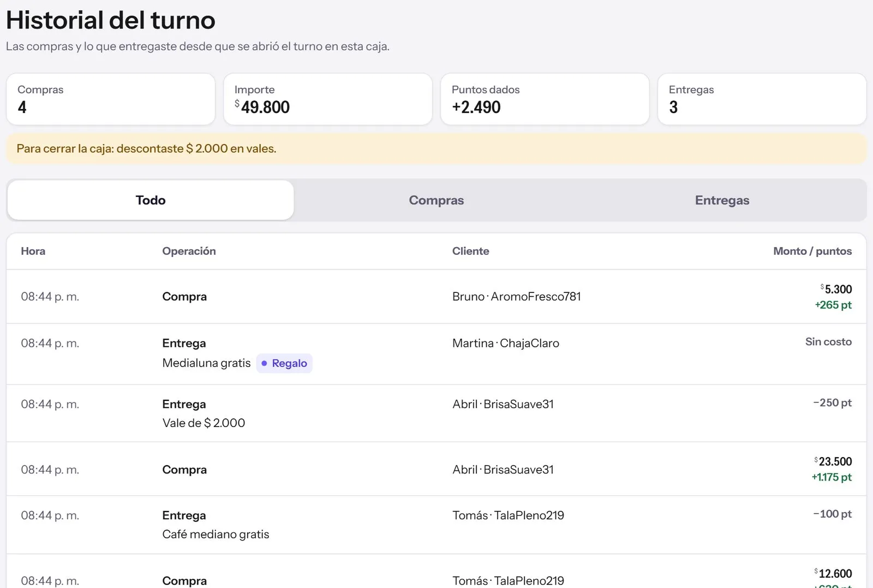873x588 pixels.
Task: Click the Cliente column header
Action: 471,251
